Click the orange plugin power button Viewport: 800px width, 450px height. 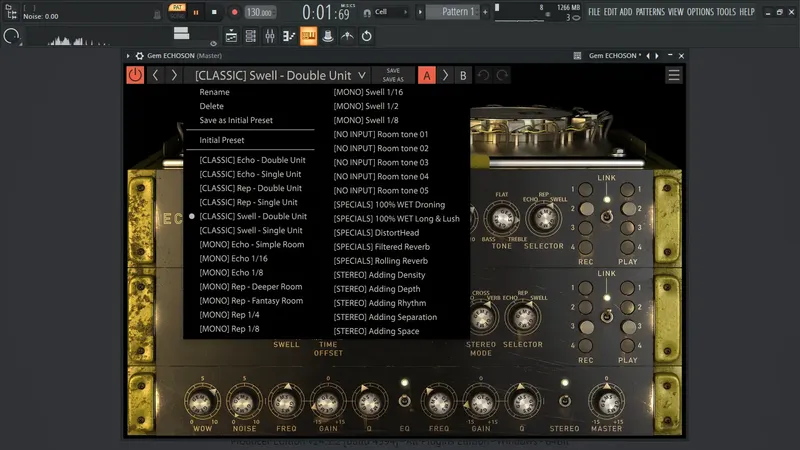[x=135, y=75]
